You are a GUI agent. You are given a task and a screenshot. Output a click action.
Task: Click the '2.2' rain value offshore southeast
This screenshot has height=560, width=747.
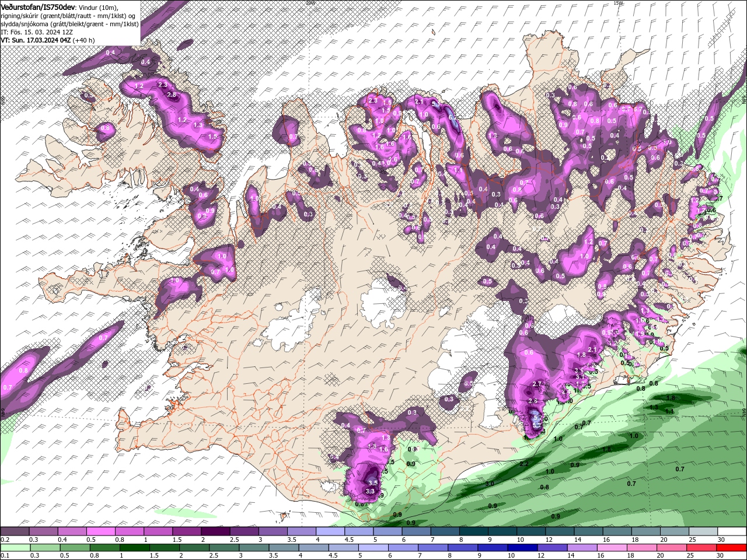[524, 464]
